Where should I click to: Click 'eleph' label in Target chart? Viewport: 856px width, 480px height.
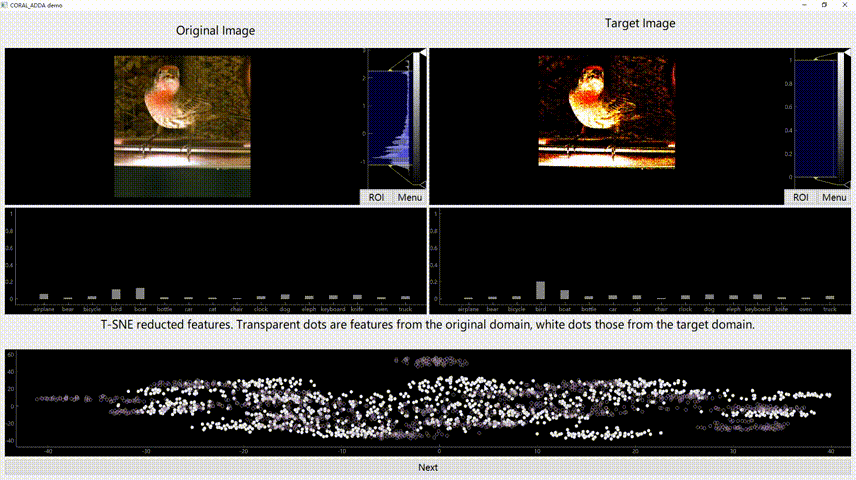coord(733,309)
